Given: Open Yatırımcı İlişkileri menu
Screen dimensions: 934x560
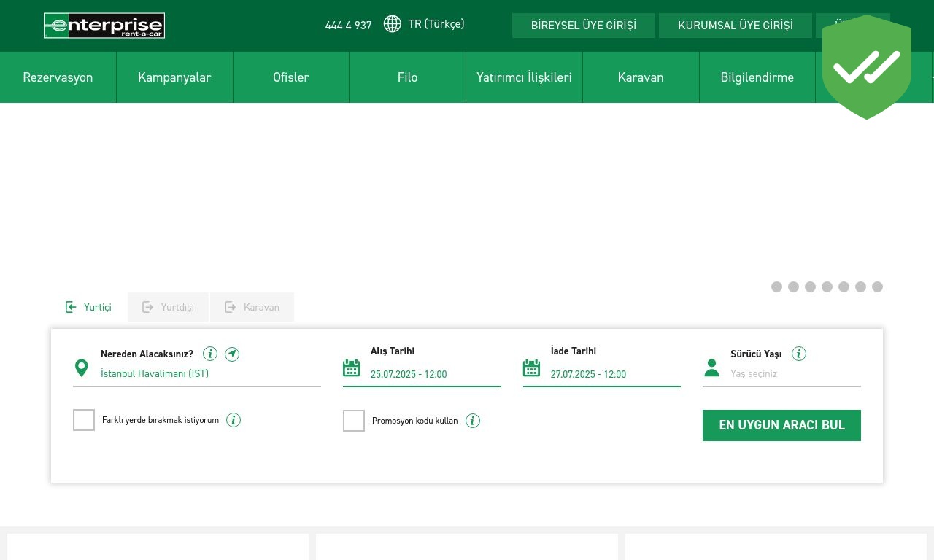Looking at the screenshot, I should point(524,77).
